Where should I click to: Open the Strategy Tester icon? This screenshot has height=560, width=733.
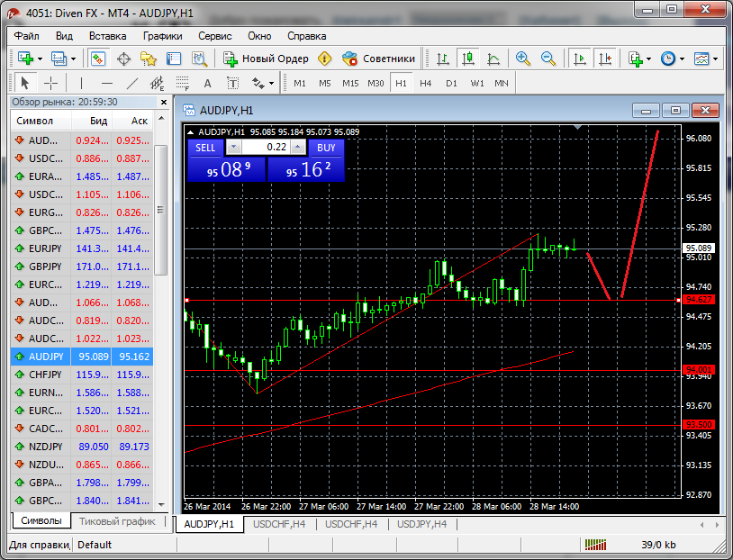coord(199,59)
